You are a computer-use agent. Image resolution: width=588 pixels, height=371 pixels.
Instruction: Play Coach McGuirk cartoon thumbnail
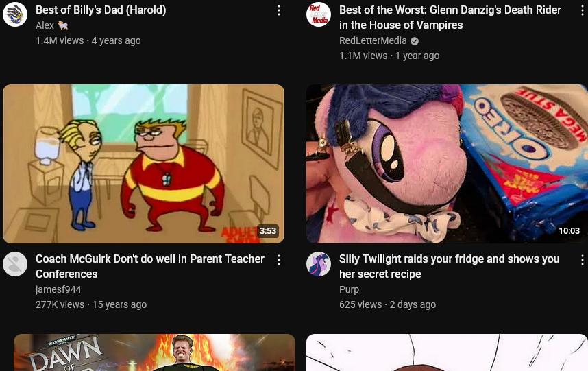click(x=143, y=163)
